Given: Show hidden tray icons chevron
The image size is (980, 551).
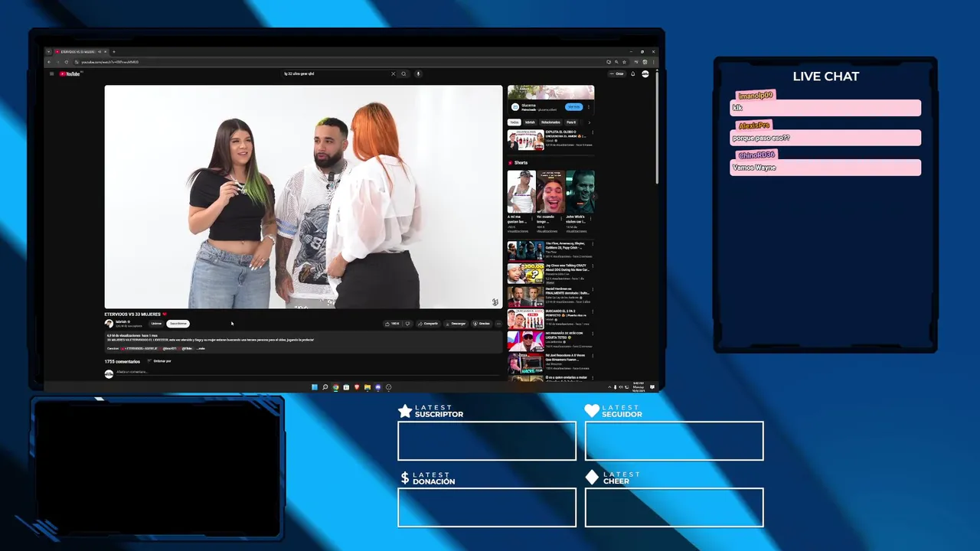Looking at the screenshot, I should click(609, 387).
